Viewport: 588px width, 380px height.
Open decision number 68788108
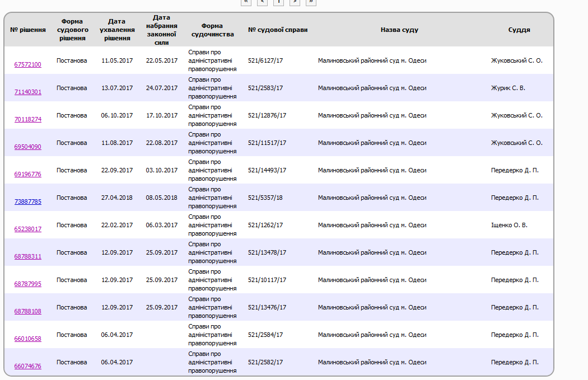pyautogui.click(x=27, y=311)
